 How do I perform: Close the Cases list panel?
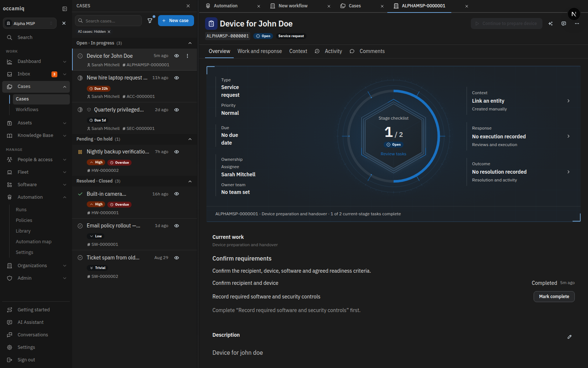188,6
